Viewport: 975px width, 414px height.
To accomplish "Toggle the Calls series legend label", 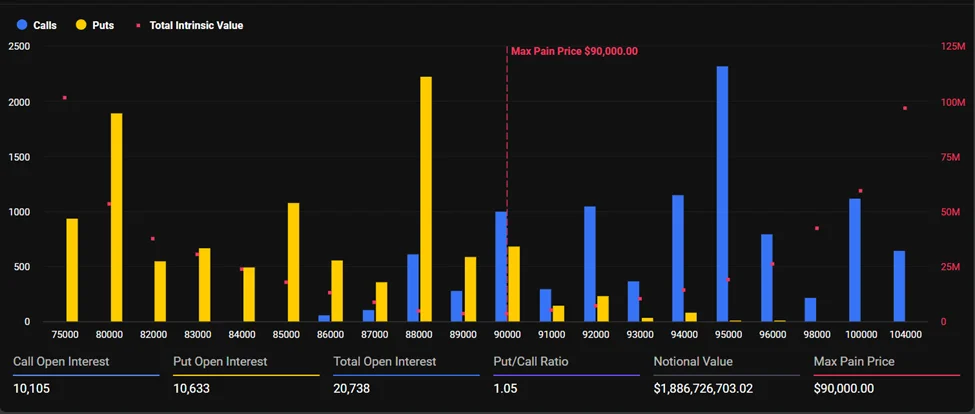I will (47, 24).
